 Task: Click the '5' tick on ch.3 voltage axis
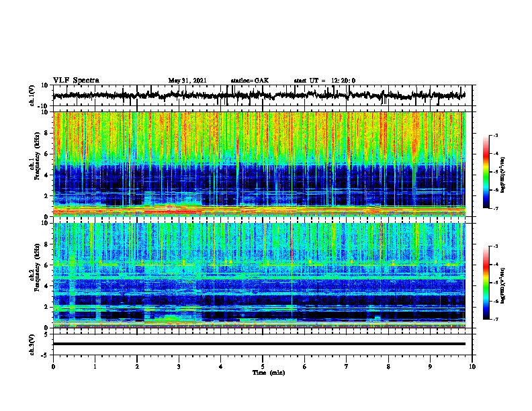47,334
